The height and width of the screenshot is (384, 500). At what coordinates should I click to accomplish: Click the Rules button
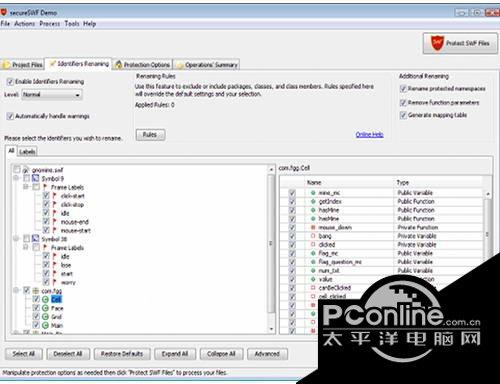click(150, 135)
